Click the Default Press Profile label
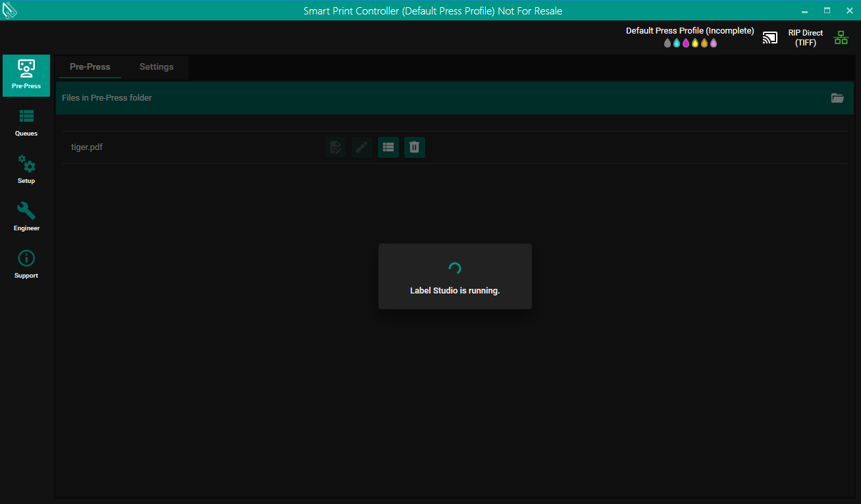 (x=689, y=31)
